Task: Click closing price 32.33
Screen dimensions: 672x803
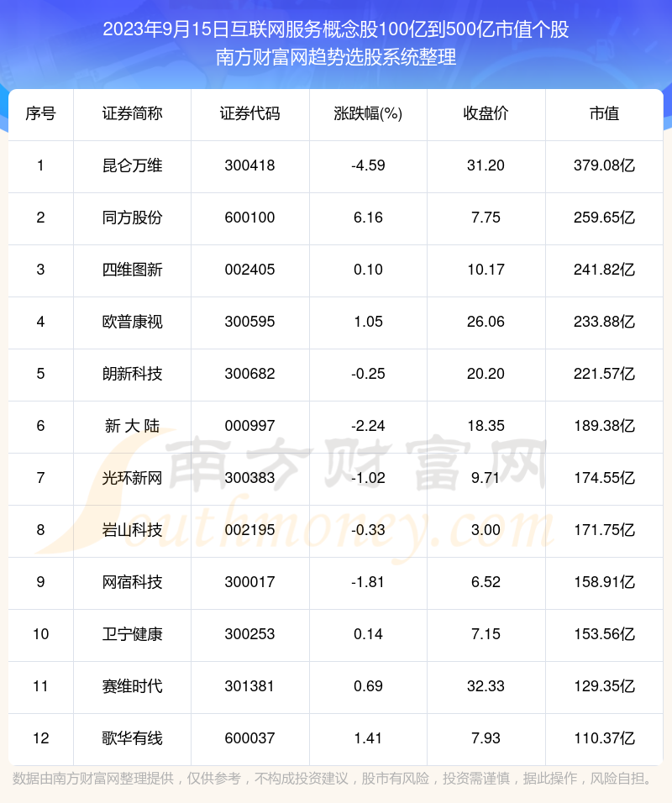Action: pyautogui.click(x=486, y=686)
